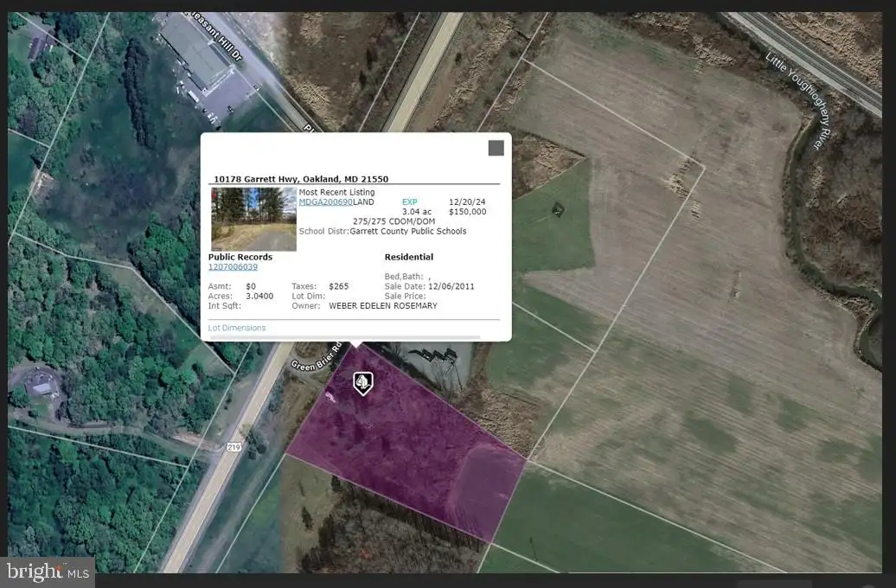Click the tree map pin marker

point(363,383)
